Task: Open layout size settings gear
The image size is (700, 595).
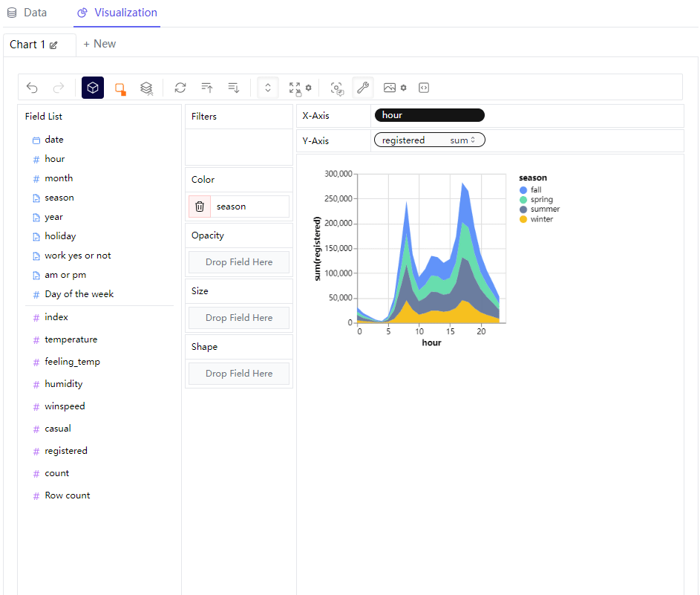Action: click(x=309, y=88)
